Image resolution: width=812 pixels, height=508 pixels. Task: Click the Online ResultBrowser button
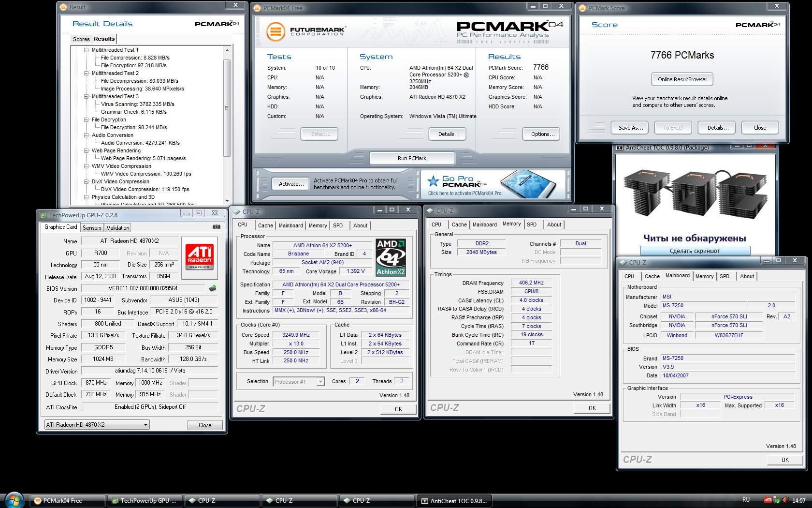point(682,79)
